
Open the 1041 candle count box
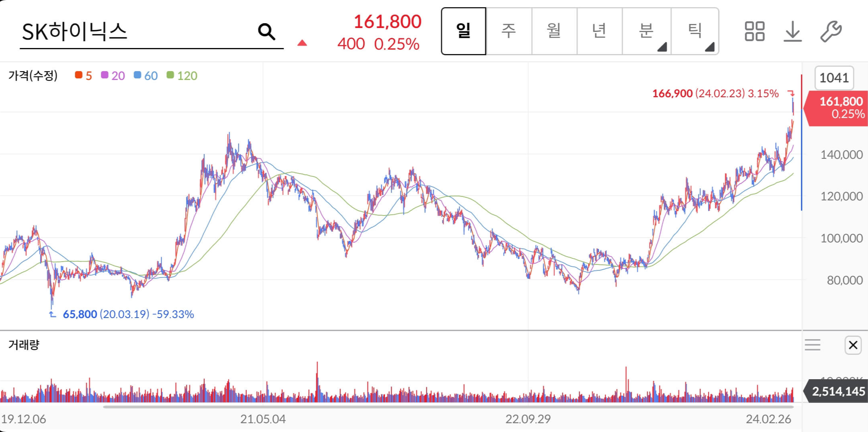click(834, 78)
